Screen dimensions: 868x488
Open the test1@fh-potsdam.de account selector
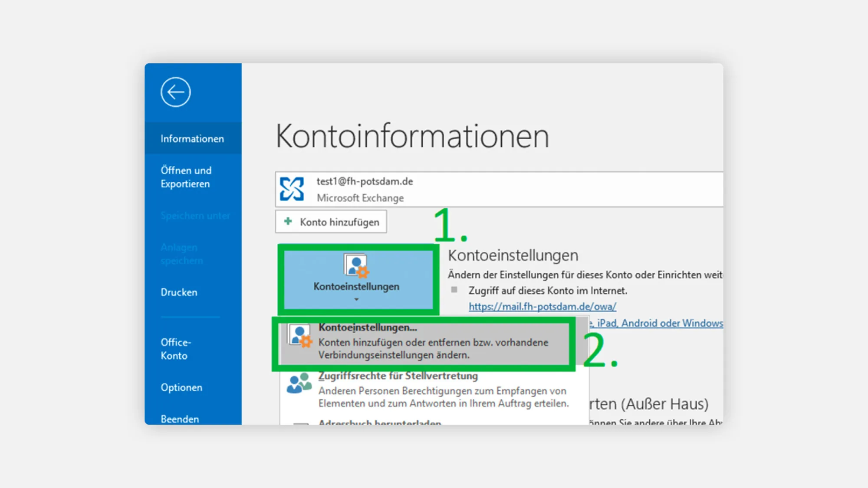click(x=499, y=189)
